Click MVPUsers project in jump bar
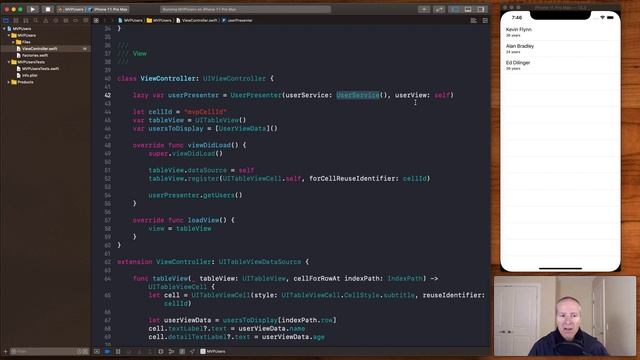The image size is (640, 360). pyautogui.click(x=130, y=20)
